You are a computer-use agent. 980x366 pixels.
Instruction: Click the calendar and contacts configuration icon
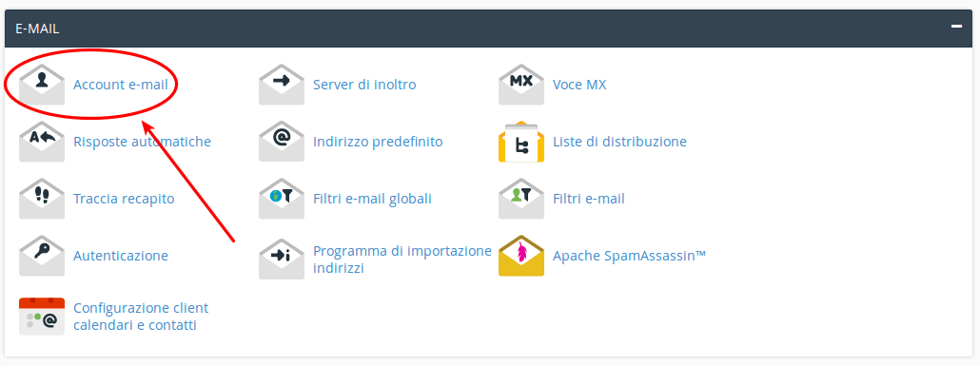pos(42,316)
